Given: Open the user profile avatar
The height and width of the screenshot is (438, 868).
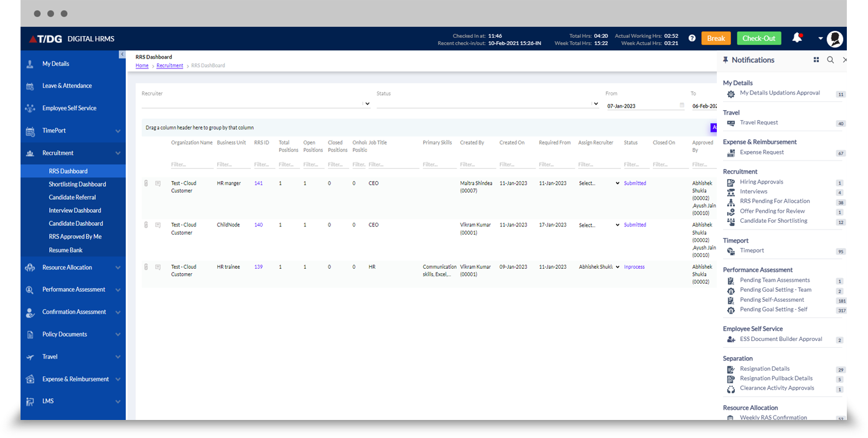Looking at the screenshot, I should tap(835, 39).
